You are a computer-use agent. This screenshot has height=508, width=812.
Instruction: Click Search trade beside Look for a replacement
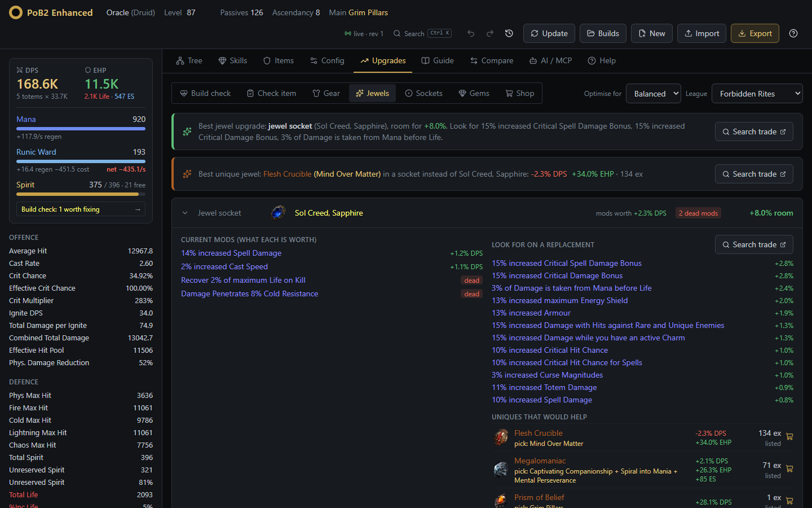754,244
